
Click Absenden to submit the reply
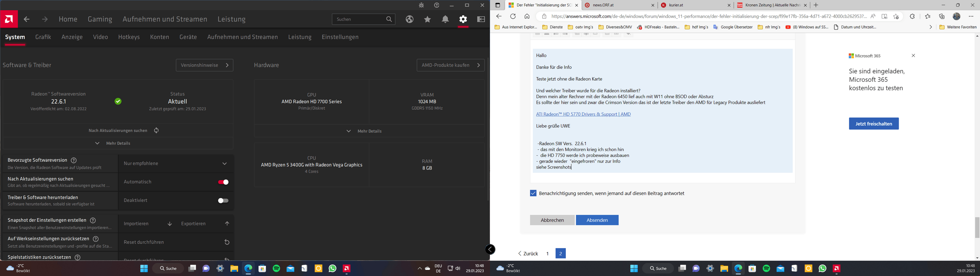click(x=597, y=220)
